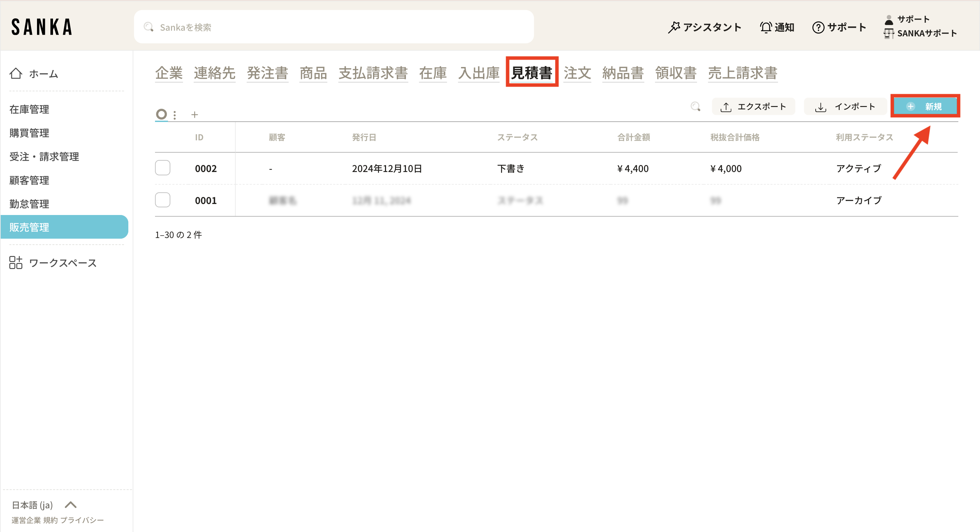
Task: Click the エクスポート button
Action: pos(753,107)
